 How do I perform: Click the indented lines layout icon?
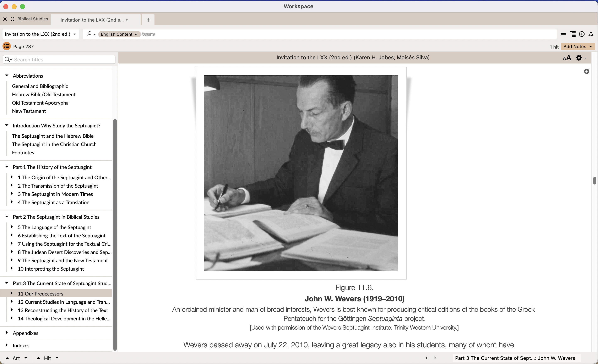tap(573, 34)
